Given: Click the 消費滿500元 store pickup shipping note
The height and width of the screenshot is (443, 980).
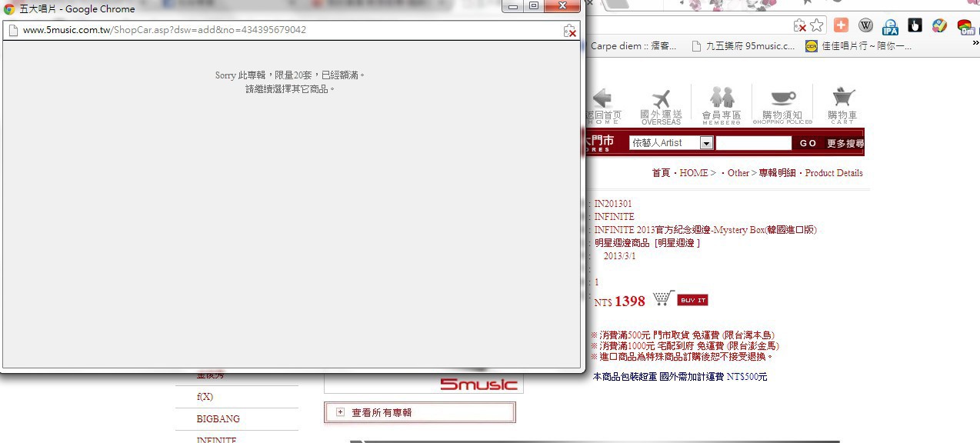Looking at the screenshot, I should pyautogui.click(x=682, y=335).
